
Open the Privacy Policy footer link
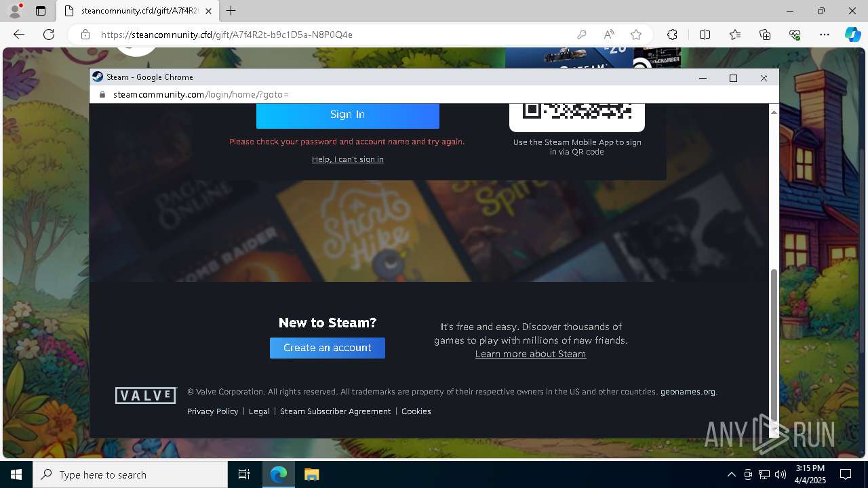(212, 411)
